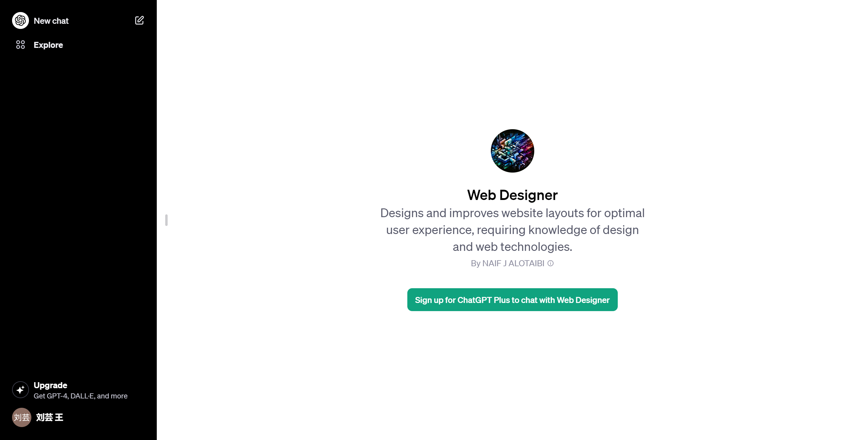
Task: Open the Explore menu item
Action: (x=78, y=45)
